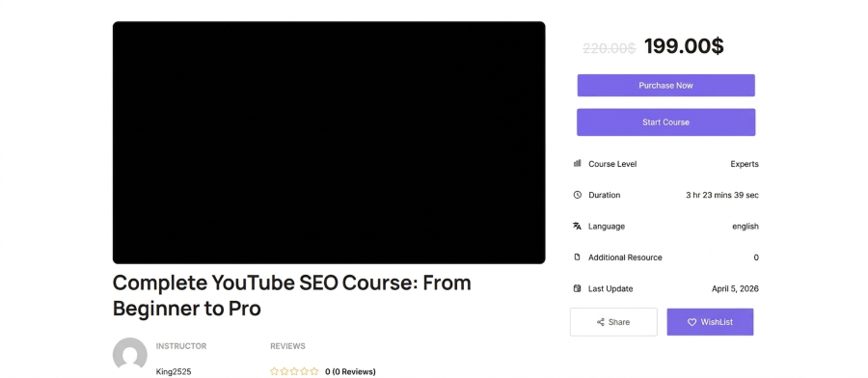The width and height of the screenshot is (868, 378).
Task: Click the Course Level bar chart icon
Action: (578, 163)
